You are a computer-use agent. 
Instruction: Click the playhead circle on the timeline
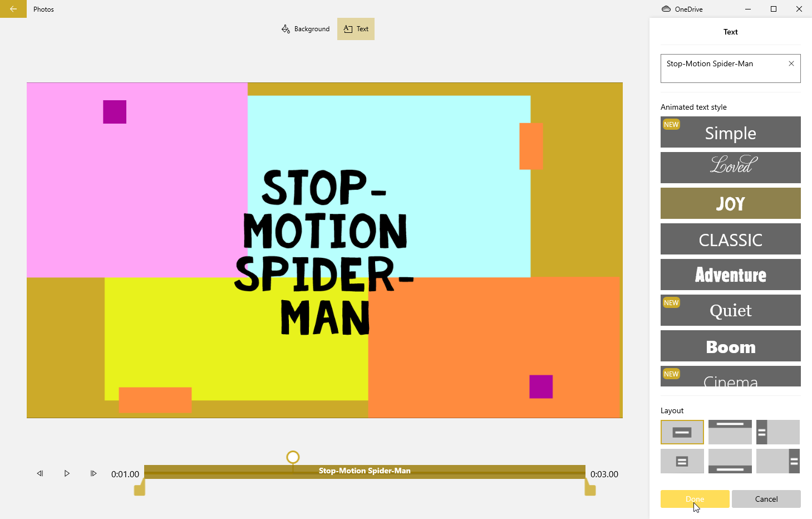[x=293, y=457]
